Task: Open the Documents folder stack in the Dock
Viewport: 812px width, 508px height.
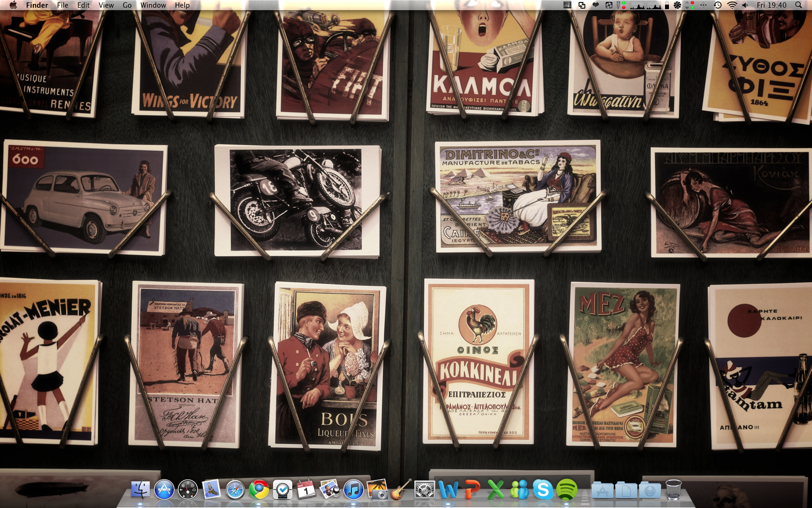Action: pyautogui.click(x=626, y=490)
